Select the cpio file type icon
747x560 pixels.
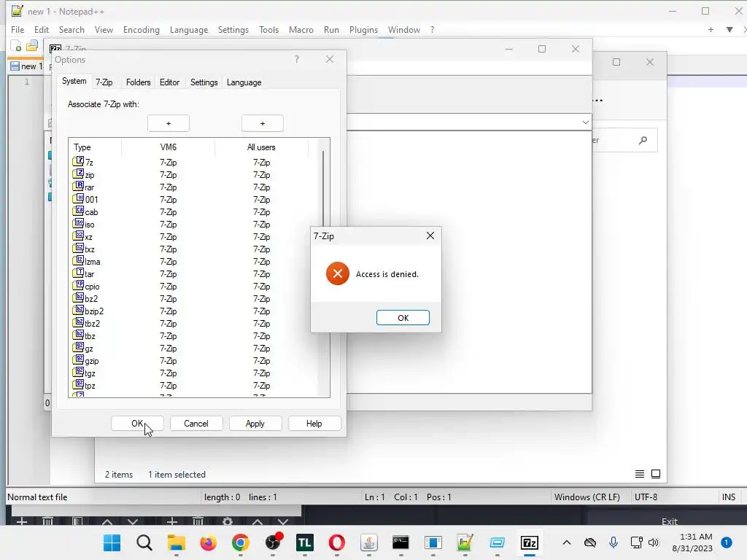[x=78, y=285]
